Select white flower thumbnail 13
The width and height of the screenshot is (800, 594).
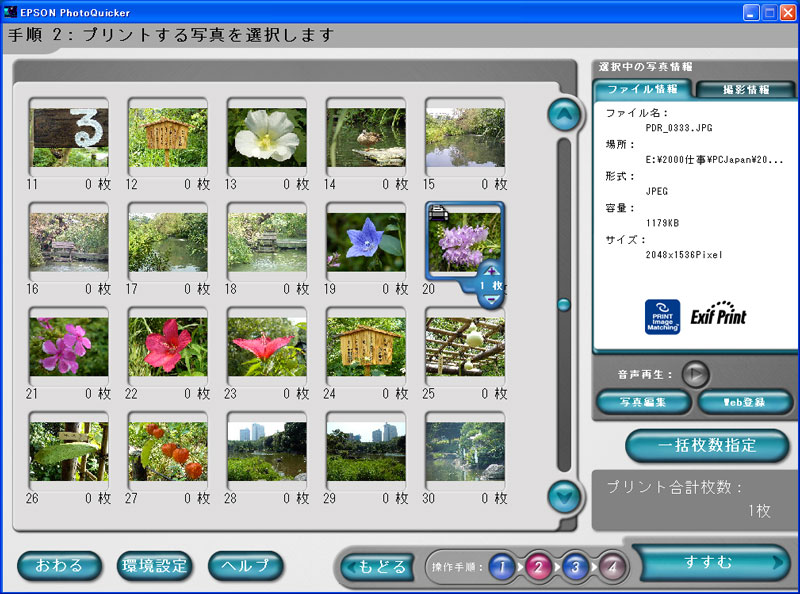pyautogui.click(x=266, y=137)
